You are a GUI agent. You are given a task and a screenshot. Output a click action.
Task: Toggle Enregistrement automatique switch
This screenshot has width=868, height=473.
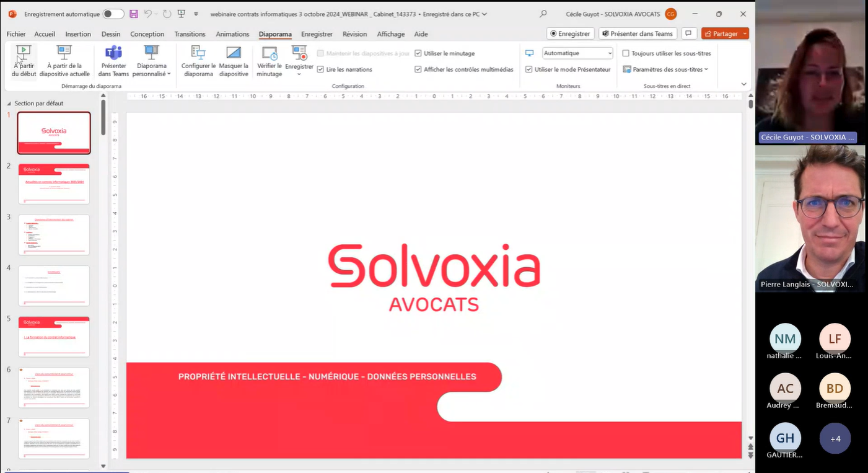point(113,14)
